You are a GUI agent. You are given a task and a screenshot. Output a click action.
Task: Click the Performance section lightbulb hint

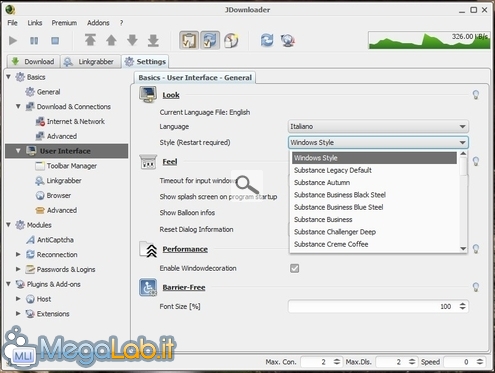(476, 249)
